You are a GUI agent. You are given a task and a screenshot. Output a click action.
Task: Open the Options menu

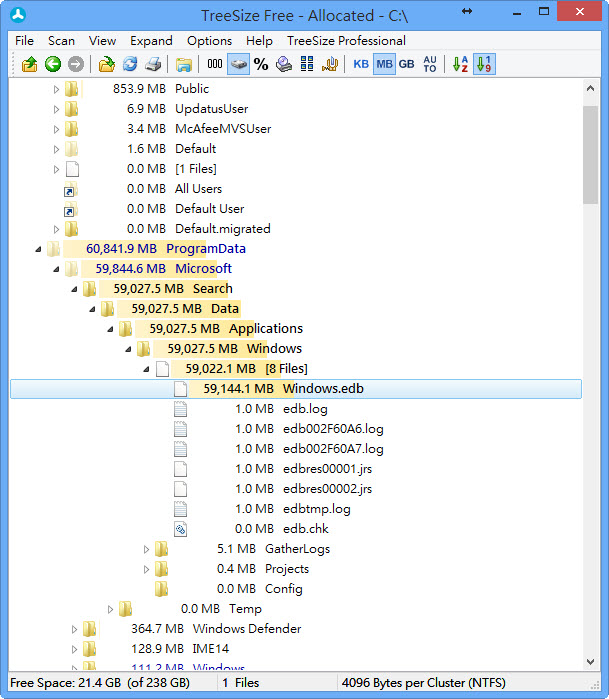point(209,41)
